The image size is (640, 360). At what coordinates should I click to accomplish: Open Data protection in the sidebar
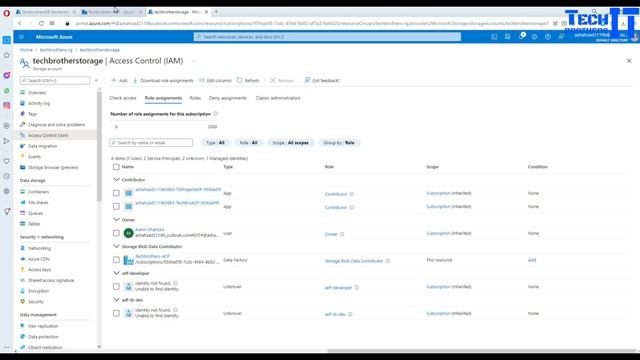pos(43,337)
